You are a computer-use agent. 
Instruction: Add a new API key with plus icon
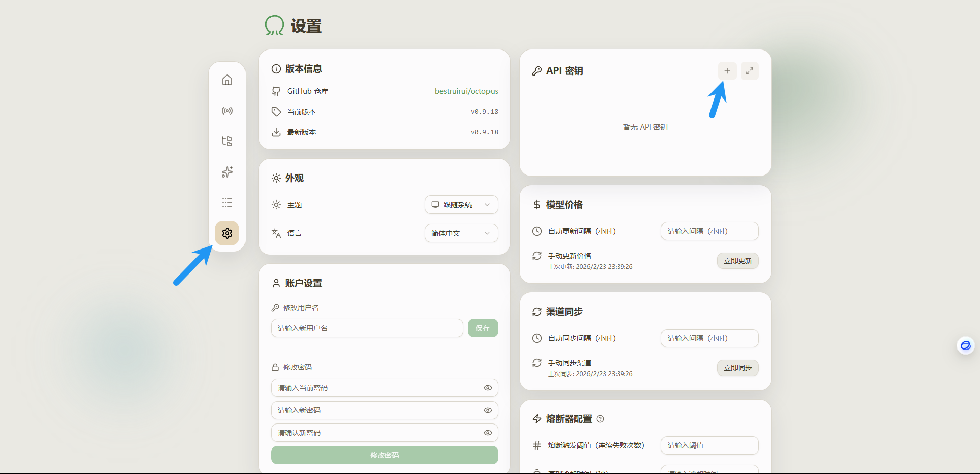[x=727, y=71]
